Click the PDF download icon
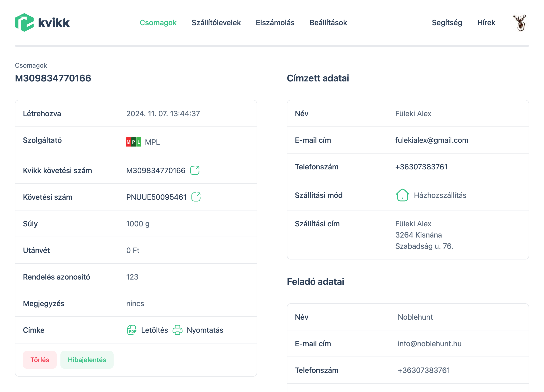Image resolution: width=544 pixels, height=392 pixels. click(132, 330)
